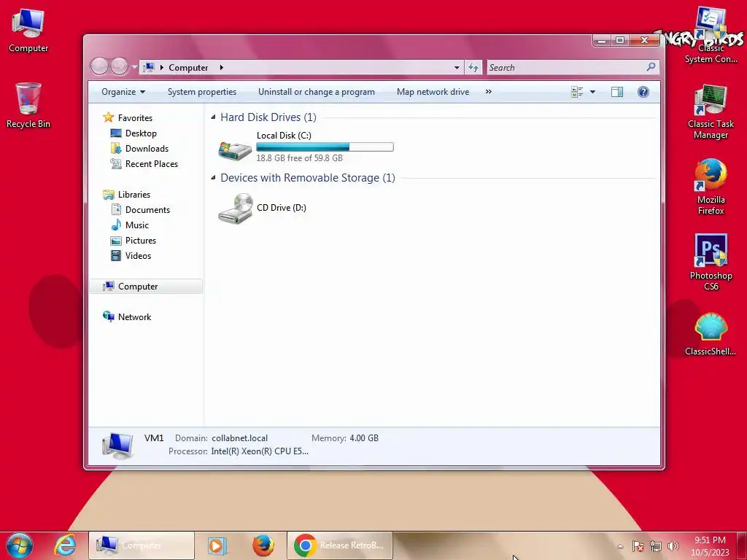Open recent pages dropdown next to forward button
This screenshot has width=747, height=560.
click(x=134, y=67)
